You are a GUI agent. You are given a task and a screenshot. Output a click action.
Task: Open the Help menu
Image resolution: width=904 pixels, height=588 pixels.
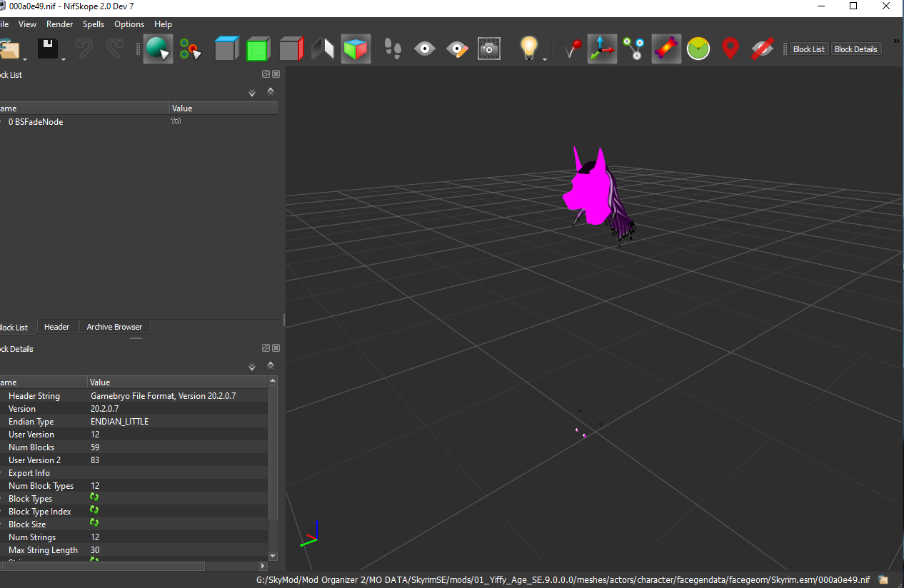click(x=163, y=24)
